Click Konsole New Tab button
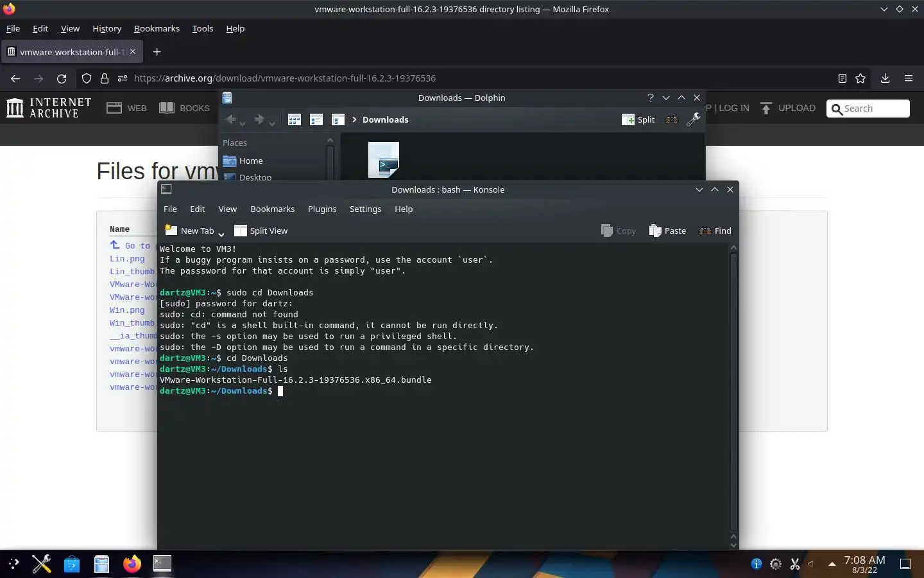 (x=189, y=231)
